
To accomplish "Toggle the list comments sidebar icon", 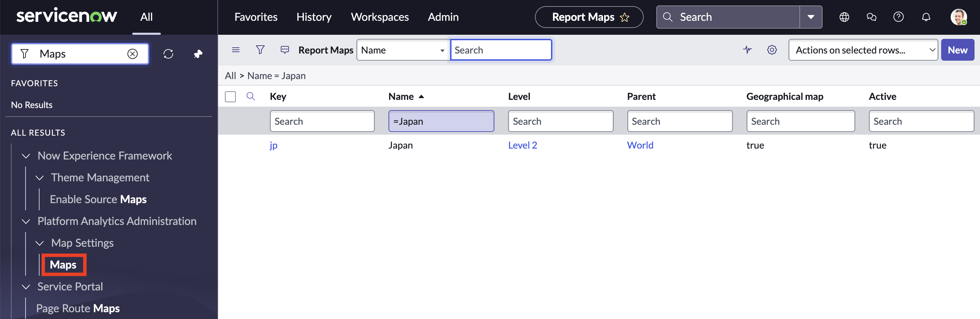I will (284, 49).
